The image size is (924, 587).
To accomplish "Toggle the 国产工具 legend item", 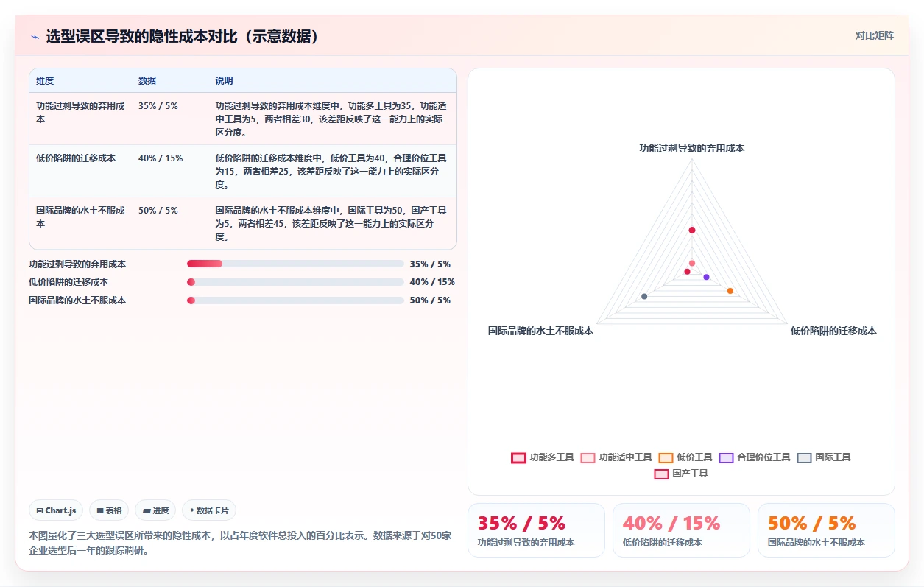I will click(x=681, y=474).
